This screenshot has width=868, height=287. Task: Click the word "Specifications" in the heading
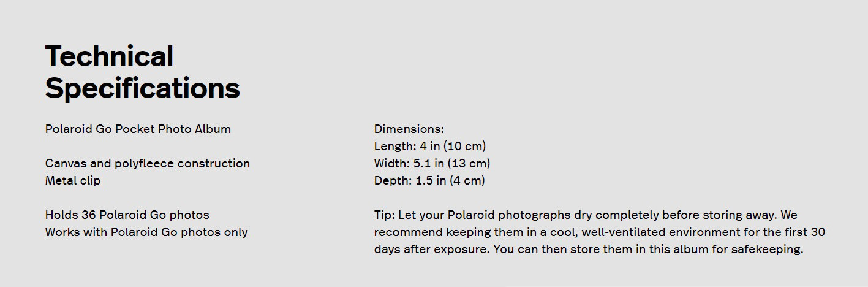click(x=142, y=88)
